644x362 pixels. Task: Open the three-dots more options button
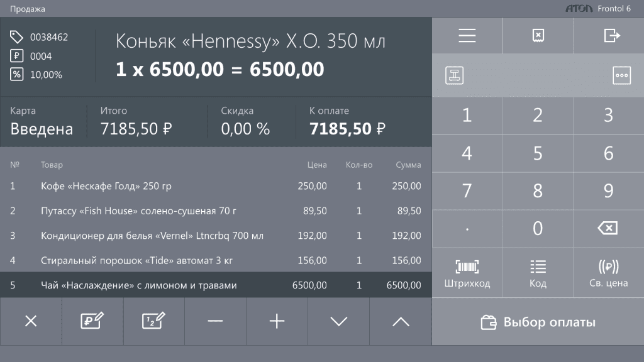pos(621,75)
